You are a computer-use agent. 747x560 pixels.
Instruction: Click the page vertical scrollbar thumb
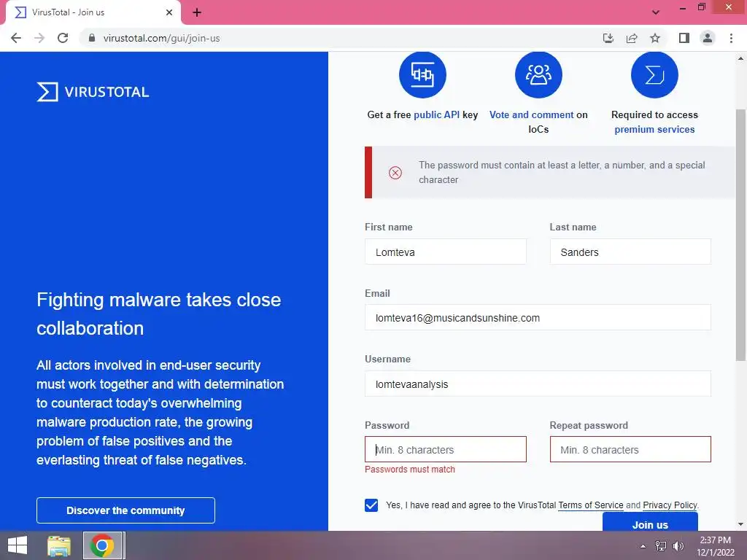pos(740,234)
